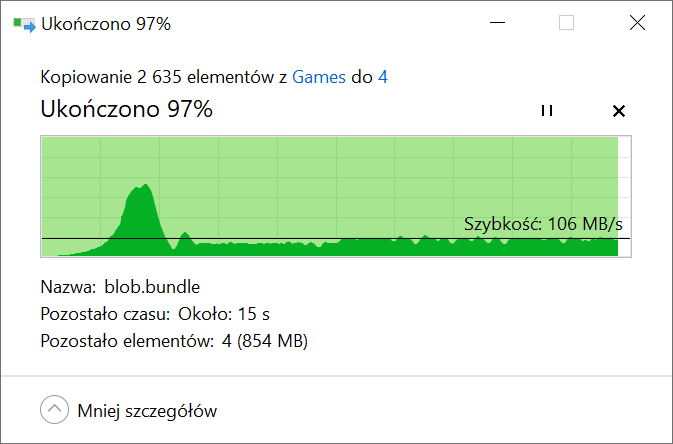The height and width of the screenshot is (444, 673).
Task: Click the remaining time Około: 15 s
Action: (x=224, y=314)
